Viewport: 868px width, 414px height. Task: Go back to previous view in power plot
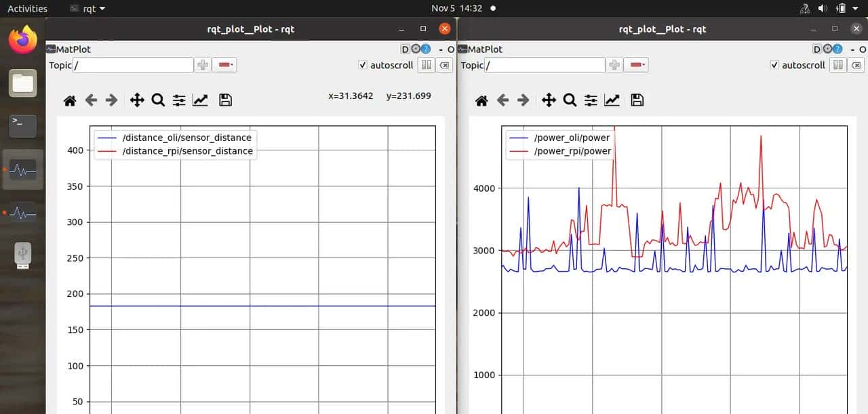(502, 100)
